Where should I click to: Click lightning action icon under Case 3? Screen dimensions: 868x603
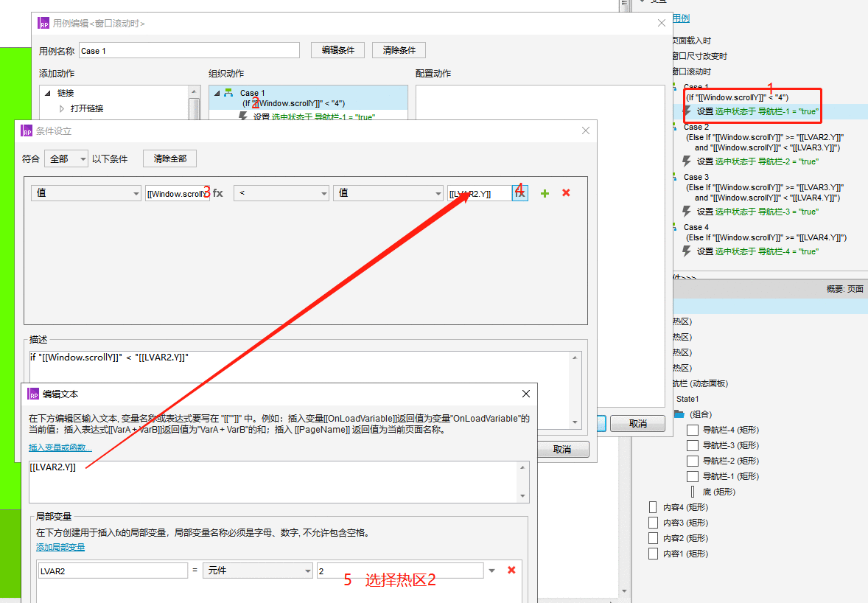click(x=687, y=212)
